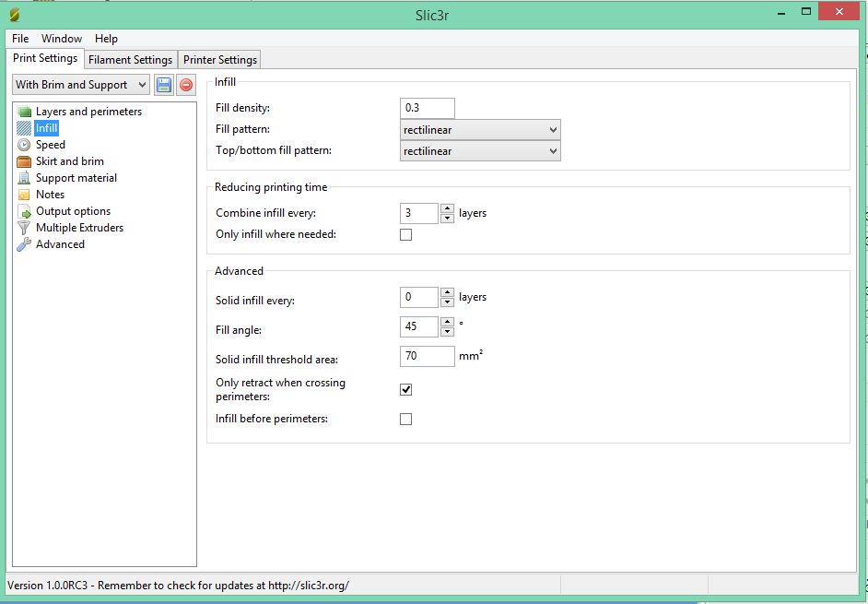
Task: Open Multiple Extruders settings
Action: pyautogui.click(x=79, y=228)
